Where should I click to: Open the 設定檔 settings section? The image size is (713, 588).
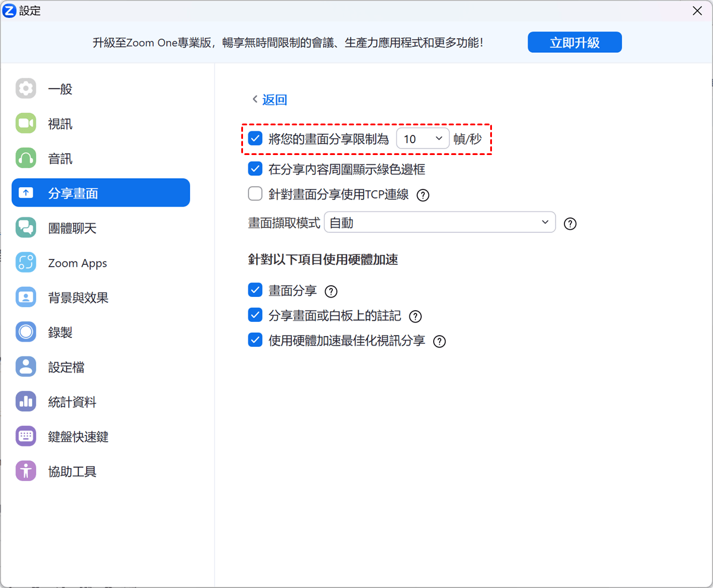[101, 367]
